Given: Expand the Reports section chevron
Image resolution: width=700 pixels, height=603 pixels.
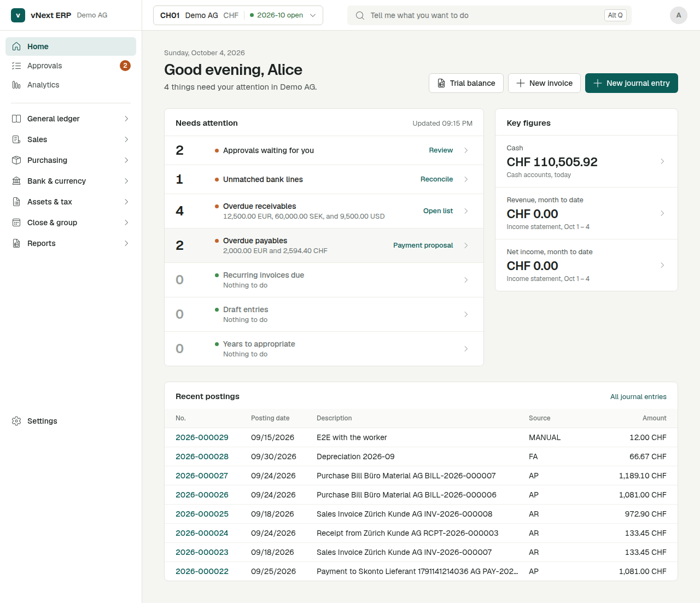Looking at the screenshot, I should (126, 243).
